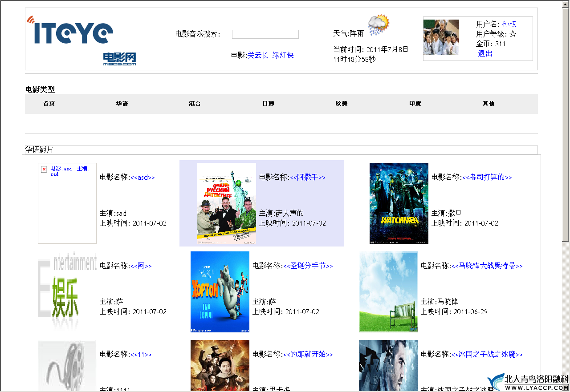Click the 金币: 311 text
This screenshot has height=392, width=570.
(491, 44)
